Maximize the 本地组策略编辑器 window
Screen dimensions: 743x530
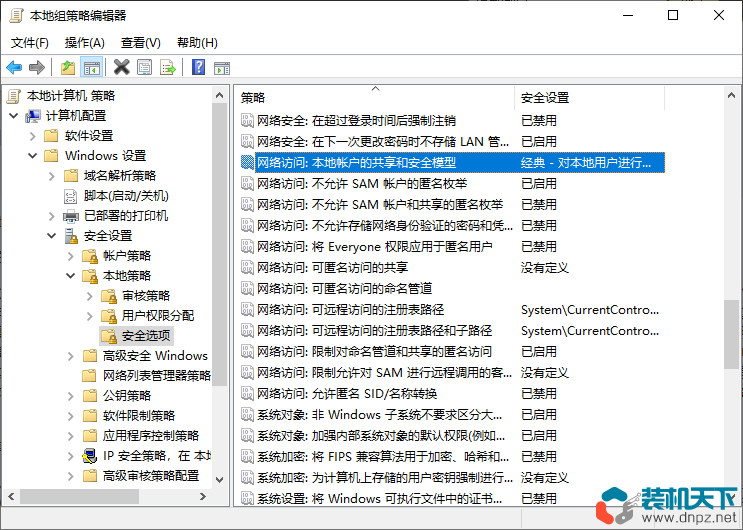(673, 15)
